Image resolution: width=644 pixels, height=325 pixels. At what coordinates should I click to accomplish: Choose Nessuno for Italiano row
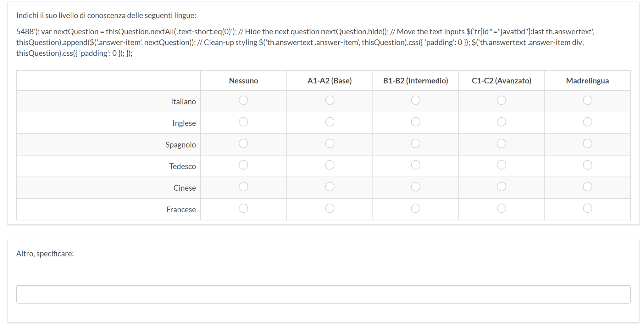243,100
